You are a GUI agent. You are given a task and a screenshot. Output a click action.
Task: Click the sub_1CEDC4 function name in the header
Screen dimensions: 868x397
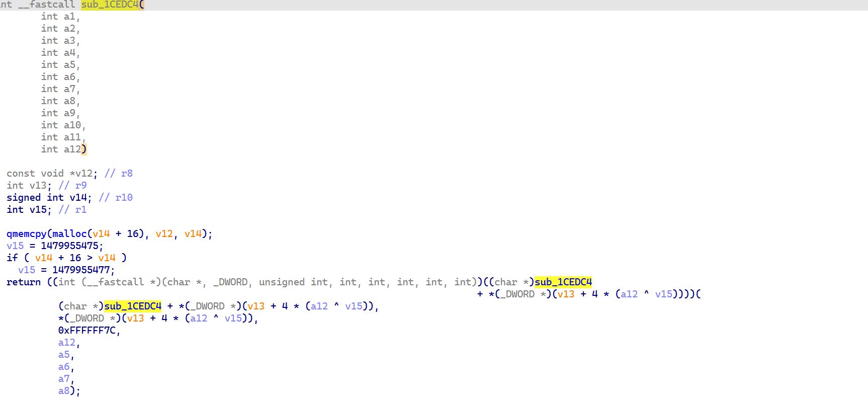(x=110, y=5)
